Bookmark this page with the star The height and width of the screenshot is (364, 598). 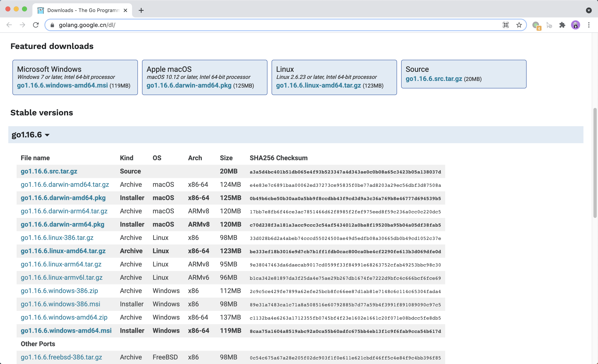tap(519, 25)
